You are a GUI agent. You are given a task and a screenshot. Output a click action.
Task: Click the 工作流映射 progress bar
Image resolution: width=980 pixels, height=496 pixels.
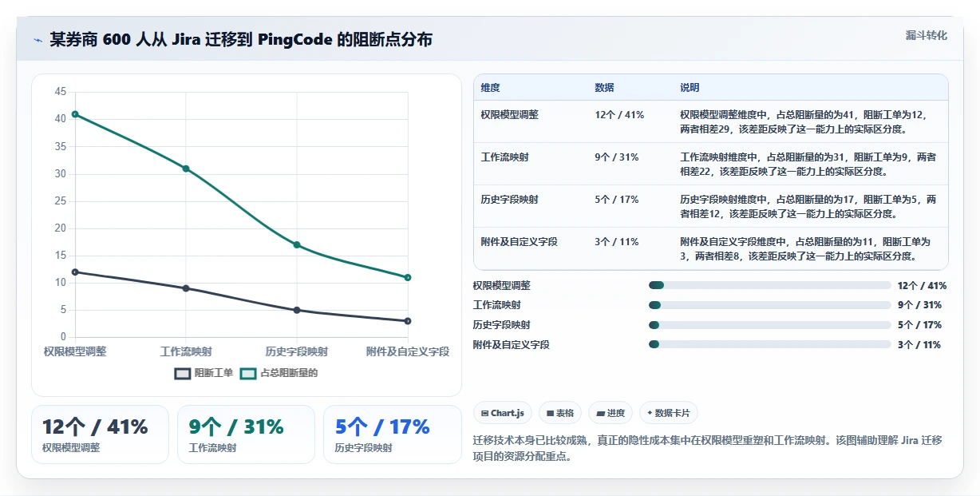pyautogui.click(x=770, y=305)
